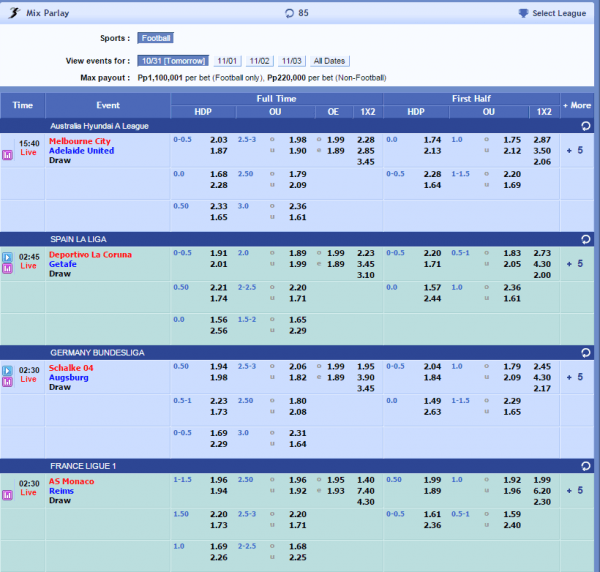Expand + 5 more markets for Deportivo La Coruna

tap(575, 264)
